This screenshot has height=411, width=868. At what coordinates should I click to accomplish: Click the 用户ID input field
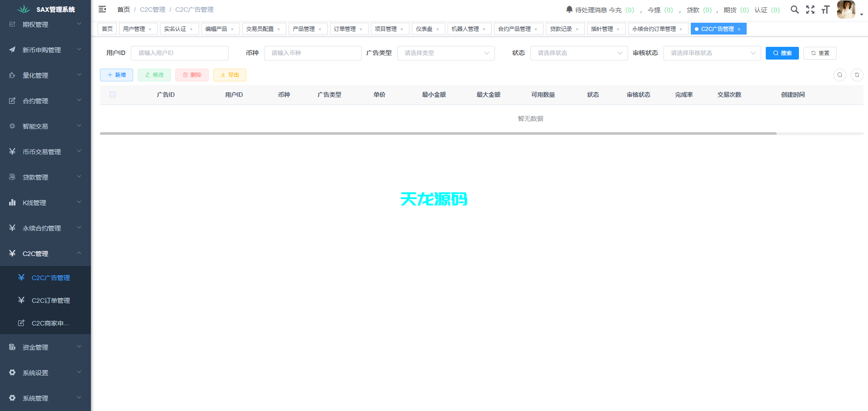pyautogui.click(x=180, y=53)
